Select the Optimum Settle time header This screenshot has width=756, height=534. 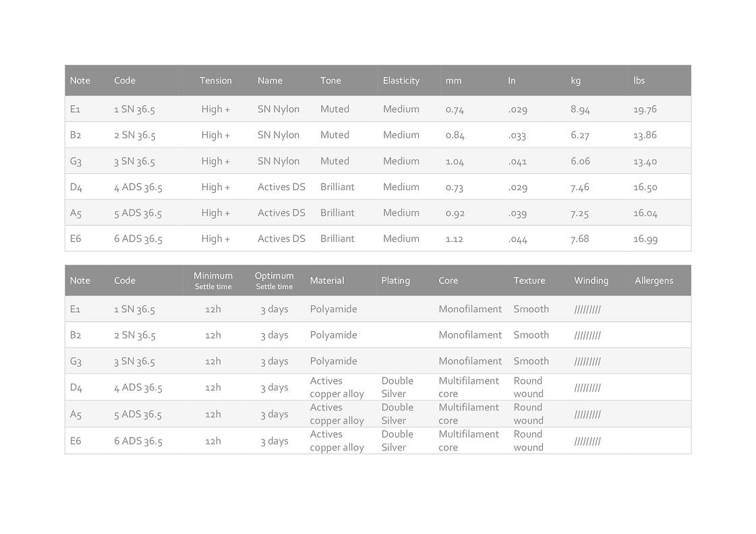(274, 280)
